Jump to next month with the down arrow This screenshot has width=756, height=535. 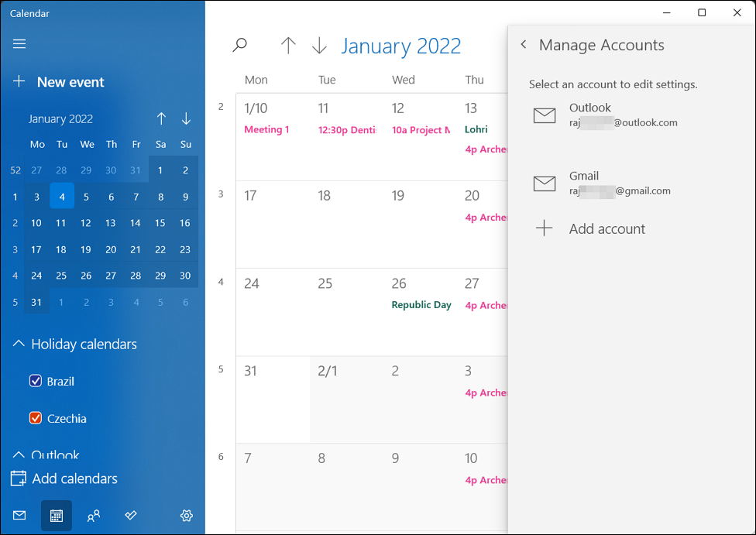pyautogui.click(x=319, y=45)
